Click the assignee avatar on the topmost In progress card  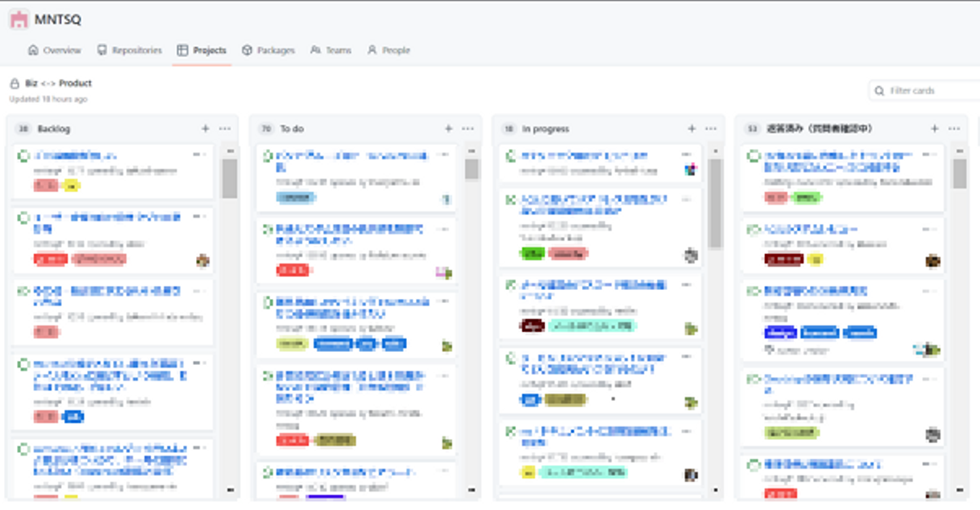point(691,170)
